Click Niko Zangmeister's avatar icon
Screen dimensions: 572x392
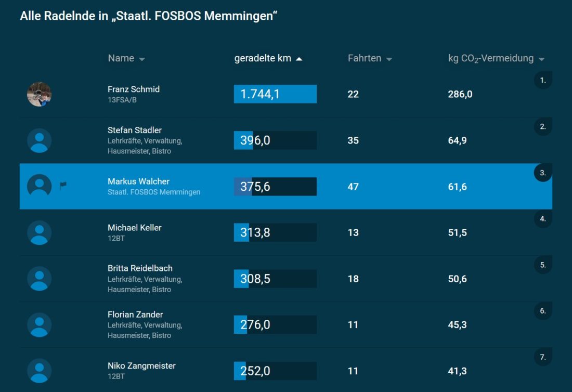tap(40, 371)
